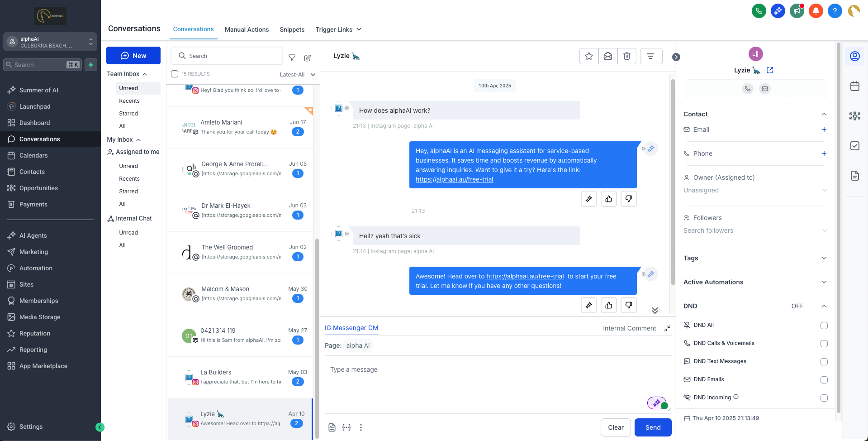Open message filter lines icon
This screenshot has height=441, width=868.
point(650,56)
